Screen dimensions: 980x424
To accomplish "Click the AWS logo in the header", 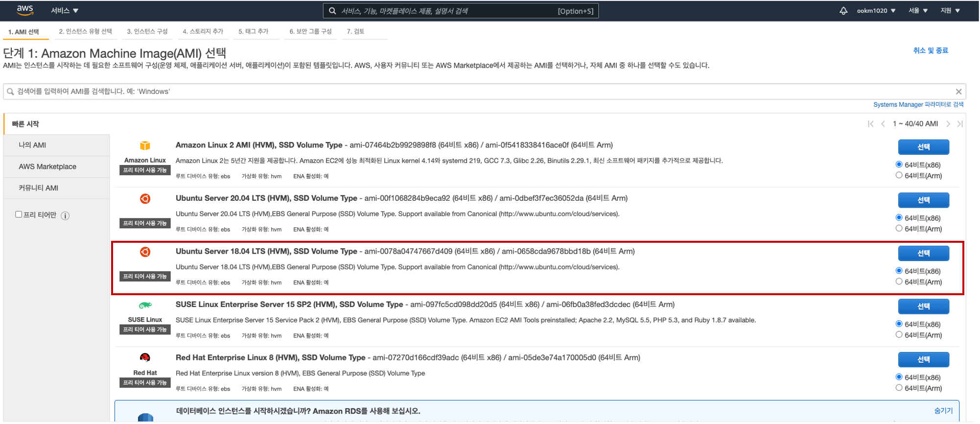I will tap(25, 10).
